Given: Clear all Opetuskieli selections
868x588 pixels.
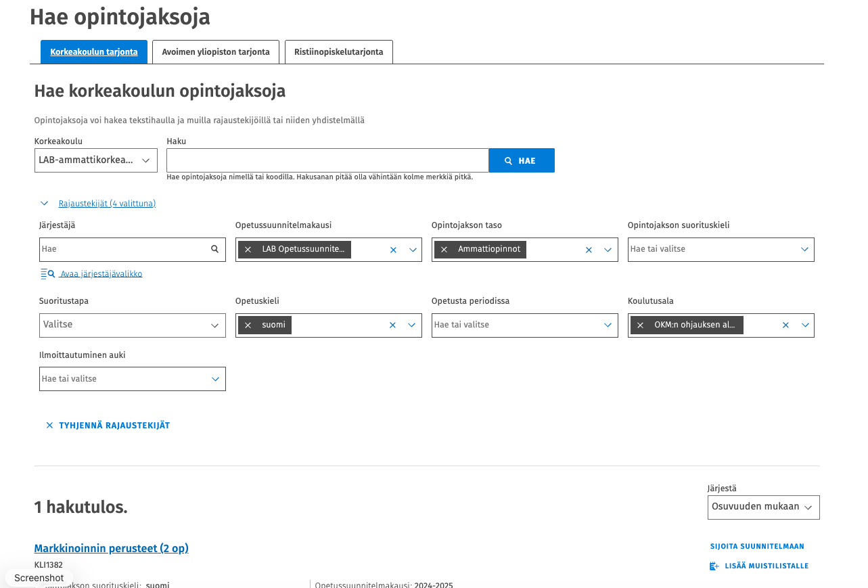Looking at the screenshot, I should coord(392,325).
